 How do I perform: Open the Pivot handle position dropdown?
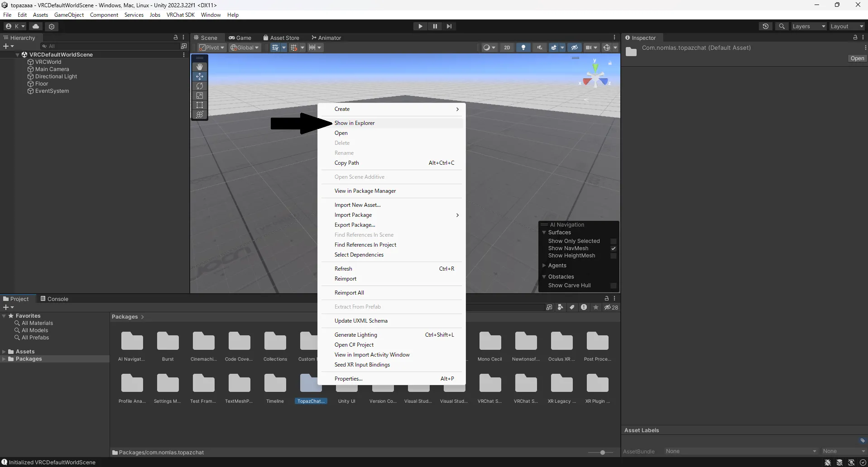[212, 48]
